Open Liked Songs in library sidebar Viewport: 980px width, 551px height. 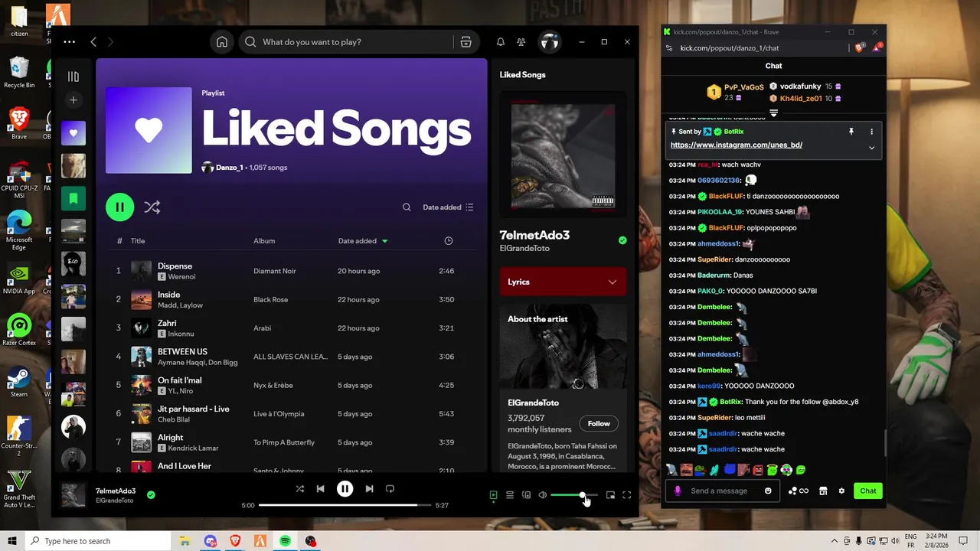click(73, 133)
